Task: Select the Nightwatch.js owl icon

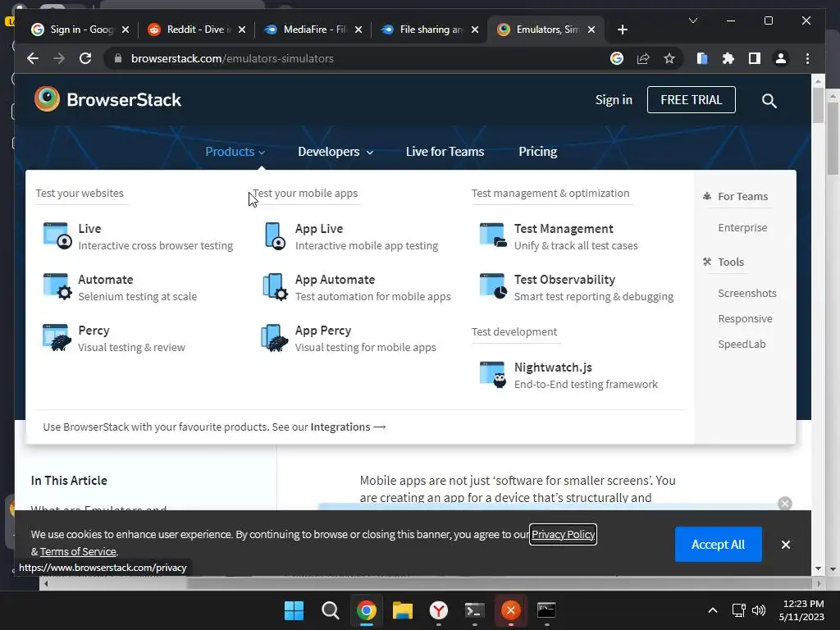Action: (493, 374)
